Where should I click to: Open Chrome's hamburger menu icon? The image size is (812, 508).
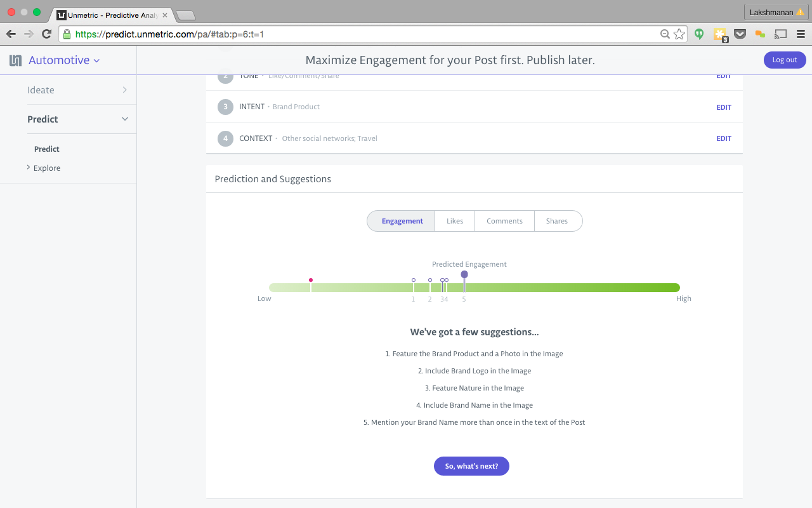(800, 34)
